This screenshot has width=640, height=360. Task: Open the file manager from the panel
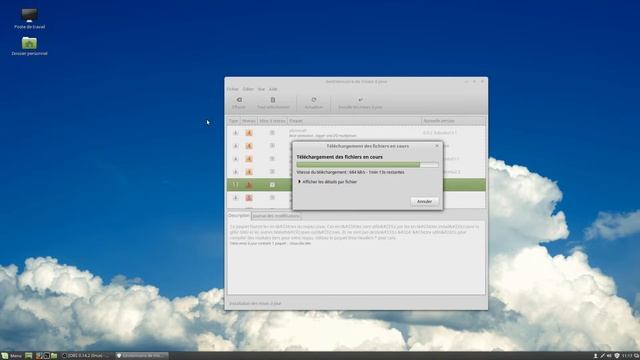point(54,356)
